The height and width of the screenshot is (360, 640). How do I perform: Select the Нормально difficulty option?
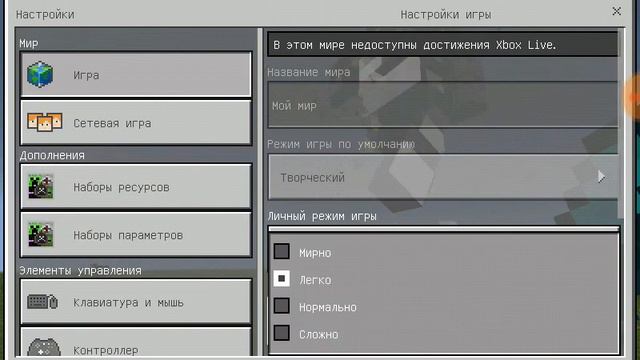[x=282, y=306]
